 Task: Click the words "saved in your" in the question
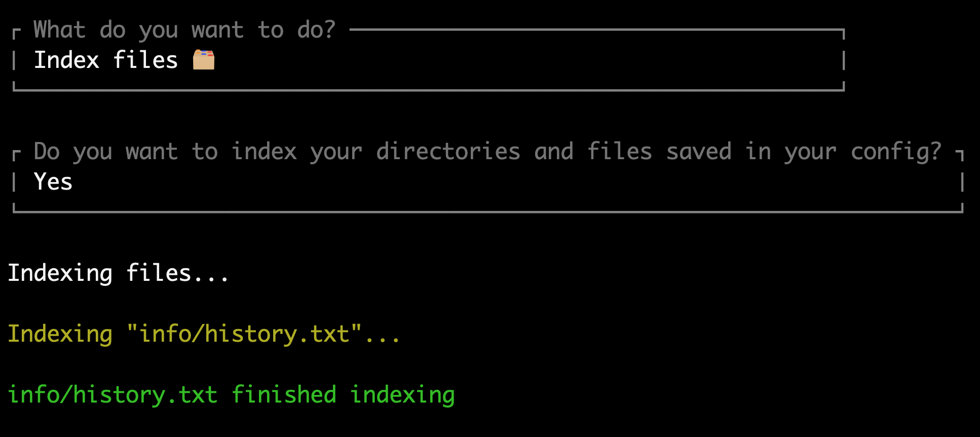click(751, 151)
